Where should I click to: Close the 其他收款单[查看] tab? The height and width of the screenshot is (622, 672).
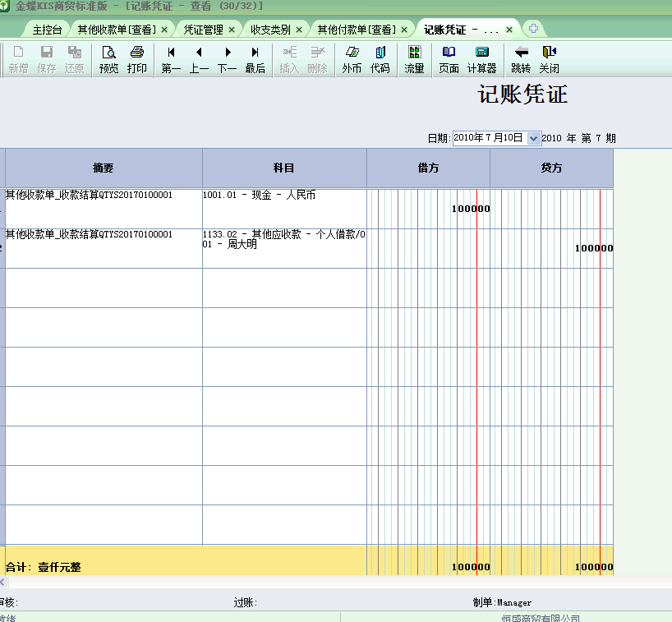pos(164,30)
